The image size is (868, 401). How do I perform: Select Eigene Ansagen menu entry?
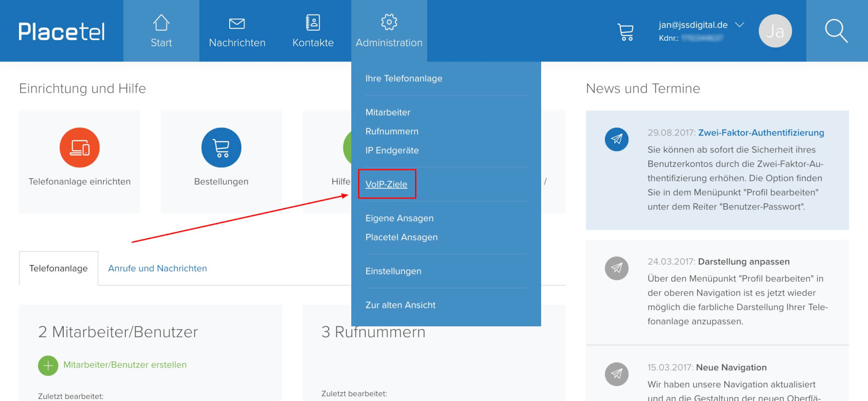[x=399, y=218]
